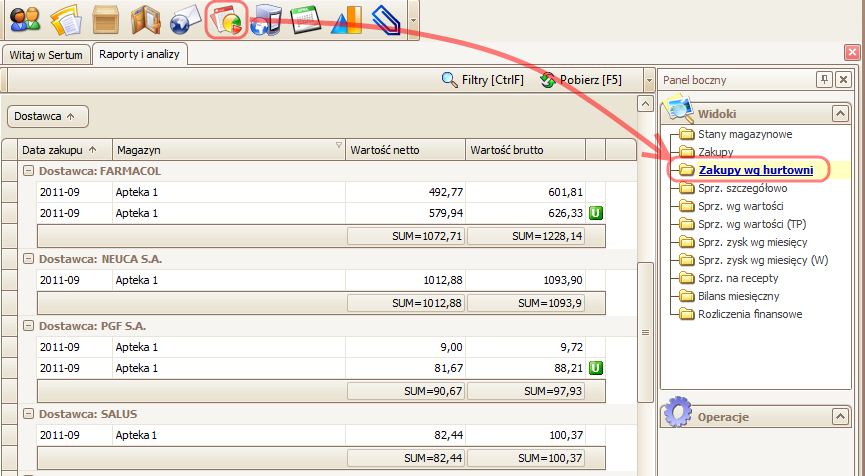Switch to the Witaj w Sertum tab
The image size is (865, 476).
click(x=47, y=55)
